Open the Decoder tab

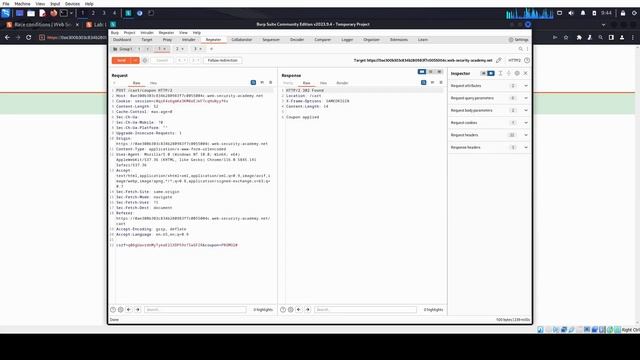(297, 40)
